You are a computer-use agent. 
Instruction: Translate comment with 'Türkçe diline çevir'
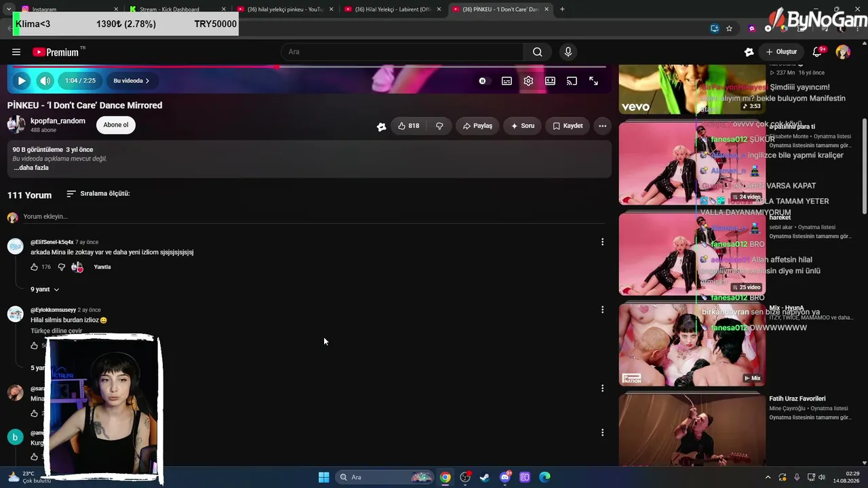tap(56, 331)
